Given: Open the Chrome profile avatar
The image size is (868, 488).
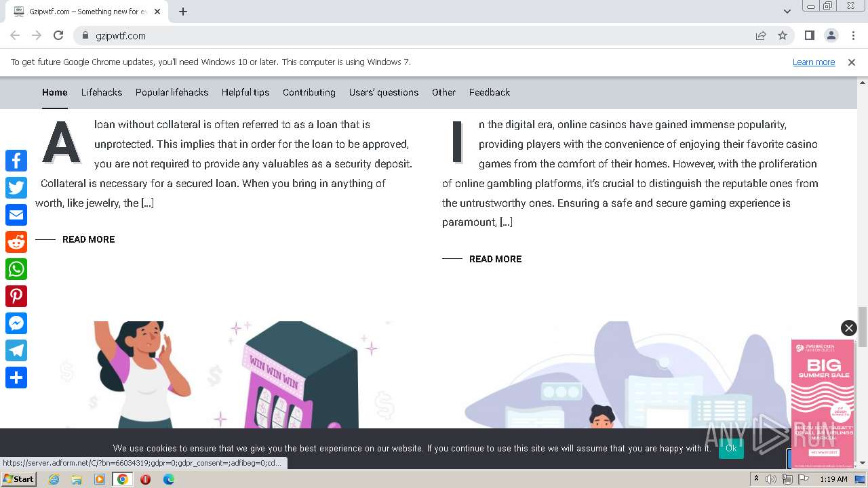Looking at the screenshot, I should pos(831,35).
